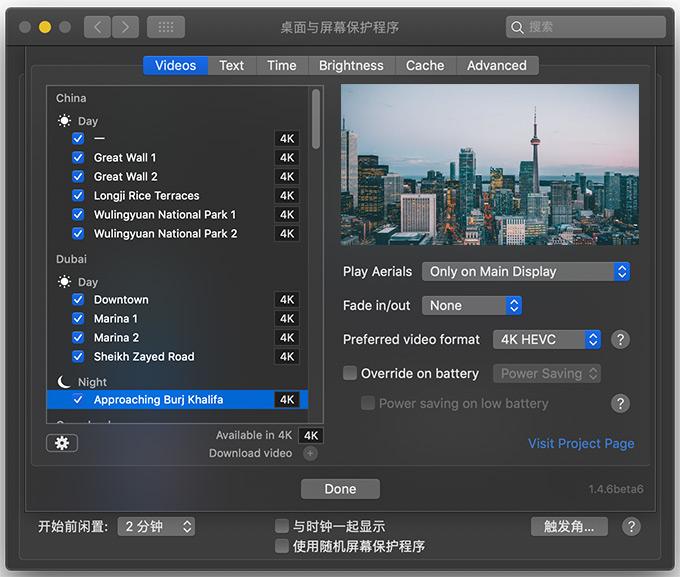The image size is (680, 577).
Task: Click the Done button
Action: point(340,489)
